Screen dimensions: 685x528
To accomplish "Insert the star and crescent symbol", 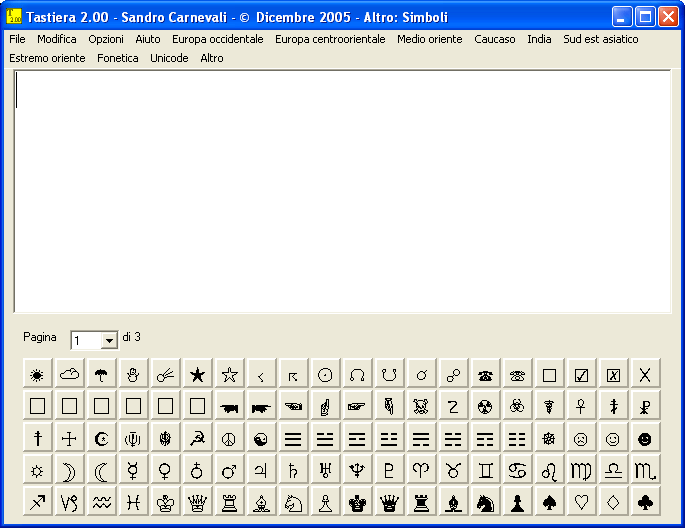I will point(101,438).
